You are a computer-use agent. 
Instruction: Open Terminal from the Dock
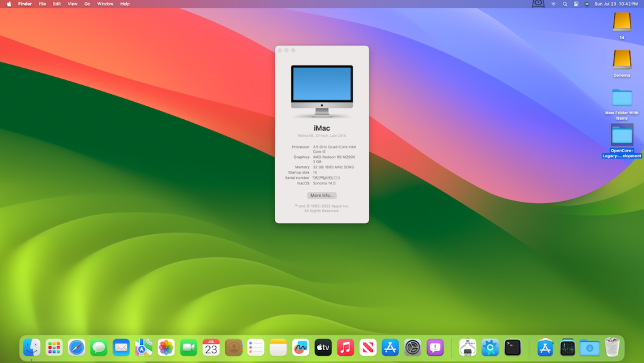513,348
